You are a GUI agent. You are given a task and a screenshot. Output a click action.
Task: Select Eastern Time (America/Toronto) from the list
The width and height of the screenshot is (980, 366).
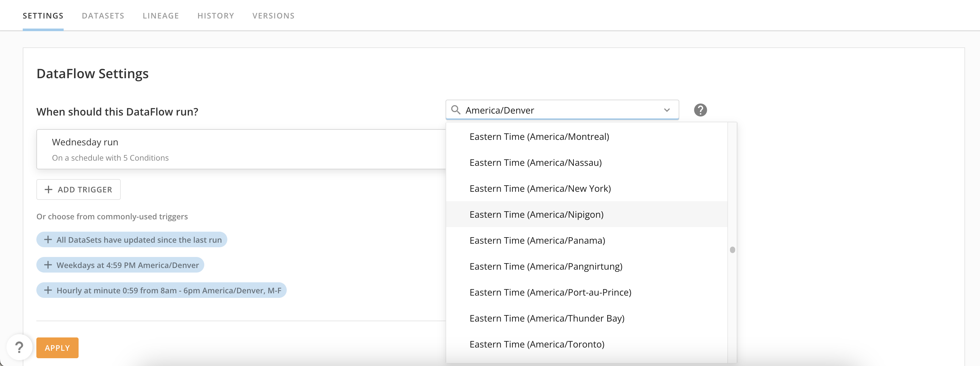537,344
